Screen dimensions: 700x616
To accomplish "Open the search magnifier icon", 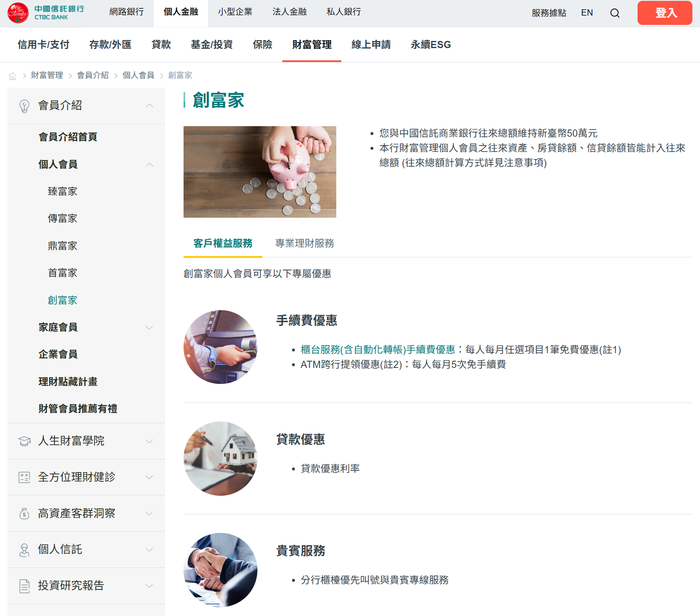I will [x=615, y=13].
